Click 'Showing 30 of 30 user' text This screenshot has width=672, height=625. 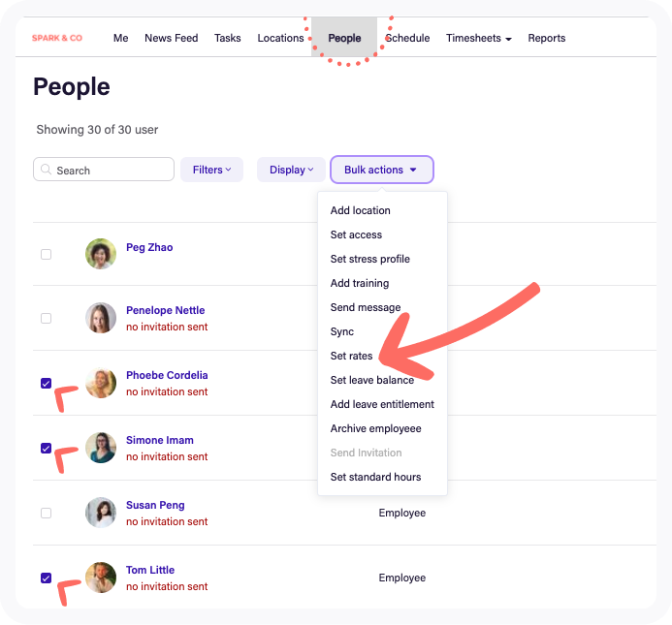point(97,130)
